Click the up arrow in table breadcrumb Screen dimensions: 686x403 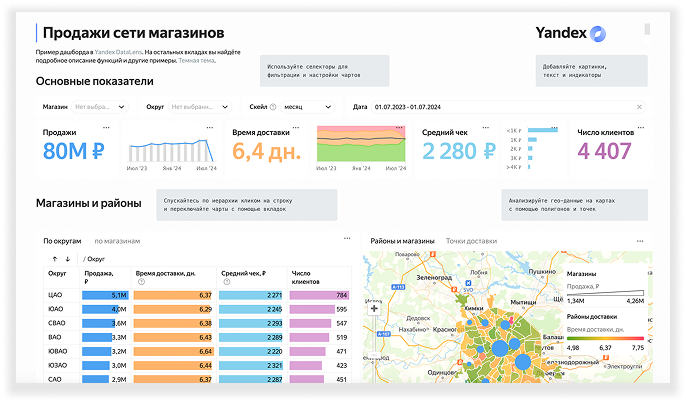55,259
